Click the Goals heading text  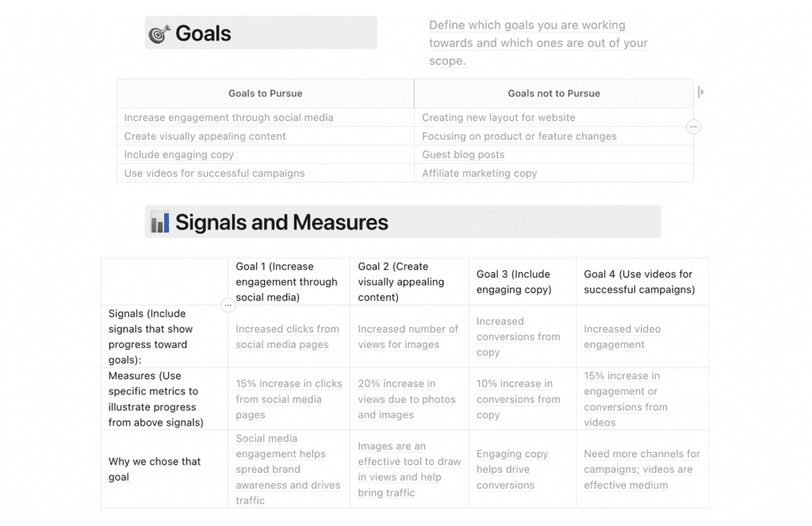[x=203, y=33]
